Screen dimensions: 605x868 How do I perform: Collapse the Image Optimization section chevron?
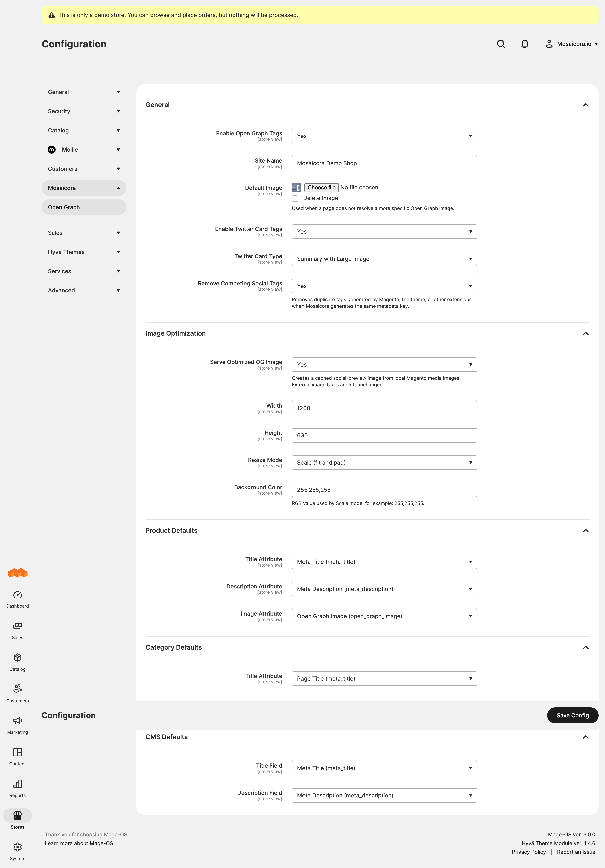[x=586, y=333]
